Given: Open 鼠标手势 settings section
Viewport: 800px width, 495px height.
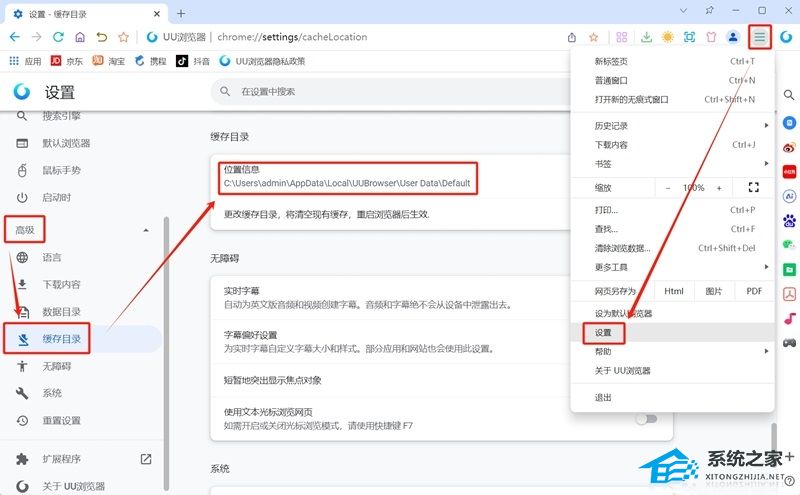Looking at the screenshot, I should tap(82, 170).
